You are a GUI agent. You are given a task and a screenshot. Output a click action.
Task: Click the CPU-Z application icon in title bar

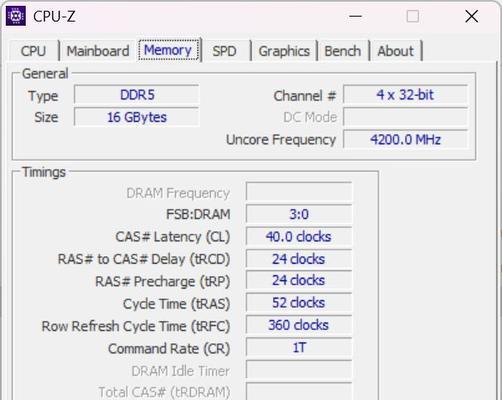16,16
